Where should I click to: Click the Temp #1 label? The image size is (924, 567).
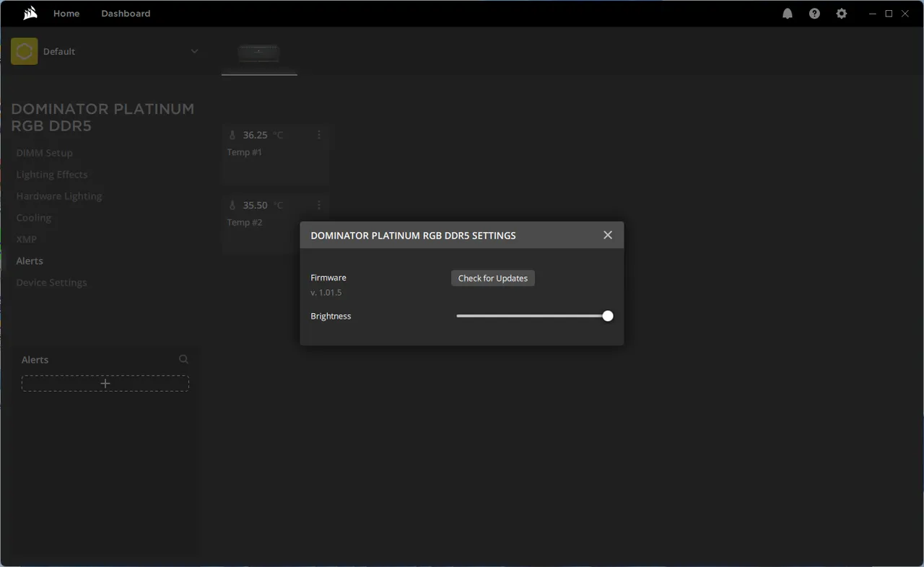pos(245,152)
